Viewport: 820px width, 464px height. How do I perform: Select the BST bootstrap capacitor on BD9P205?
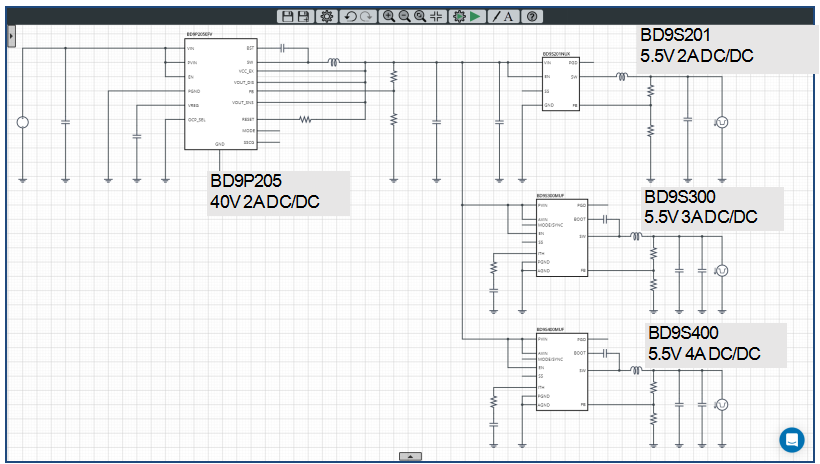coord(282,48)
